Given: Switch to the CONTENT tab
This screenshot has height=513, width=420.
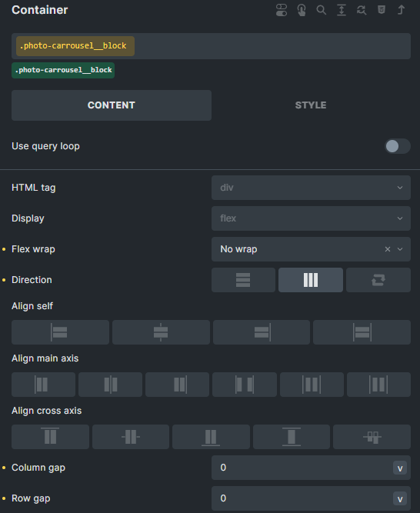Looking at the screenshot, I should tap(112, 105).
